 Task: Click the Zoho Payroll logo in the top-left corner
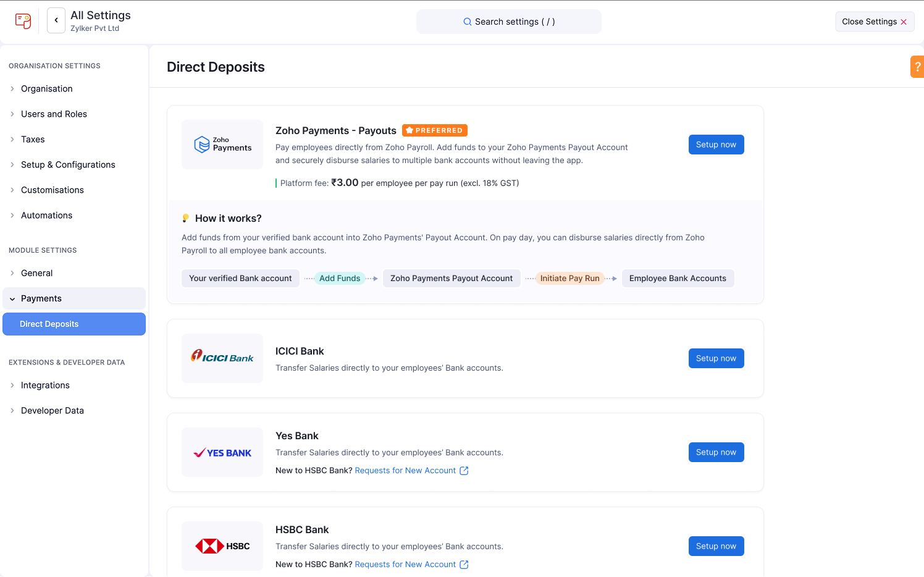point(23,20)
